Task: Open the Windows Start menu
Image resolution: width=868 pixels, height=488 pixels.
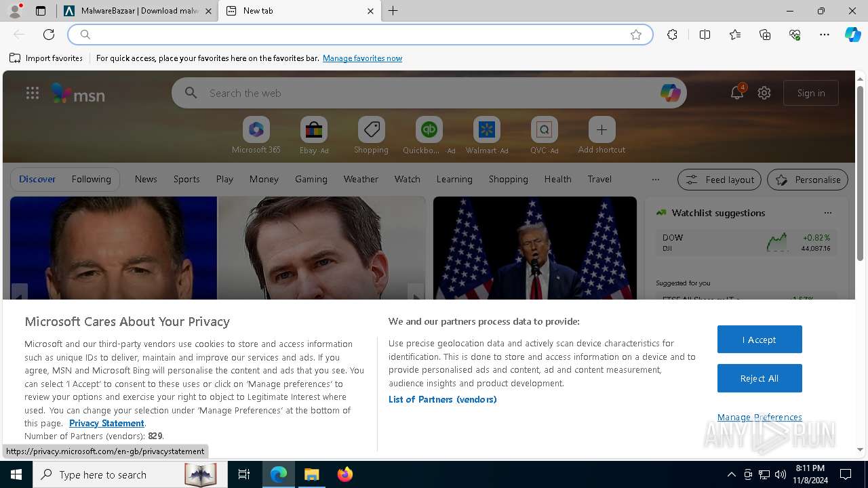Action: 16,474
